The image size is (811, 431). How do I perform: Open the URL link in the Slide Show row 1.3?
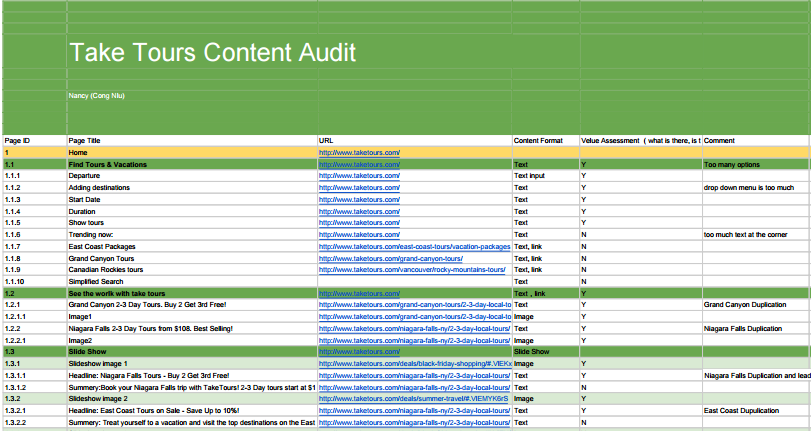click(359, 352)
